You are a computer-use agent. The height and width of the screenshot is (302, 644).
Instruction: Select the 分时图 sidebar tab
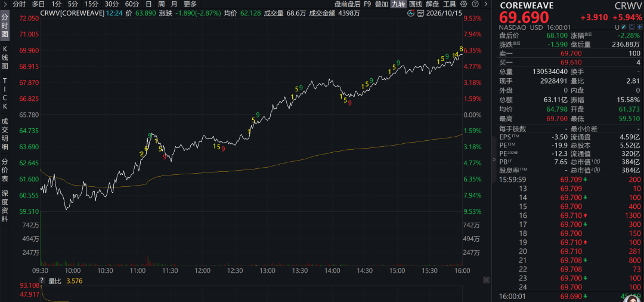tap(5, 26)
